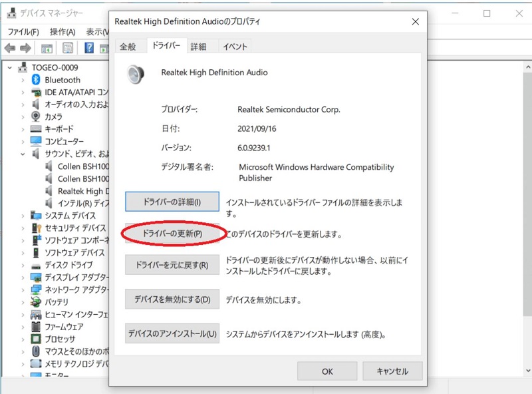Switch to the ドライバー tab
Viewport: 532px width, 394px height.
[166, 45]
